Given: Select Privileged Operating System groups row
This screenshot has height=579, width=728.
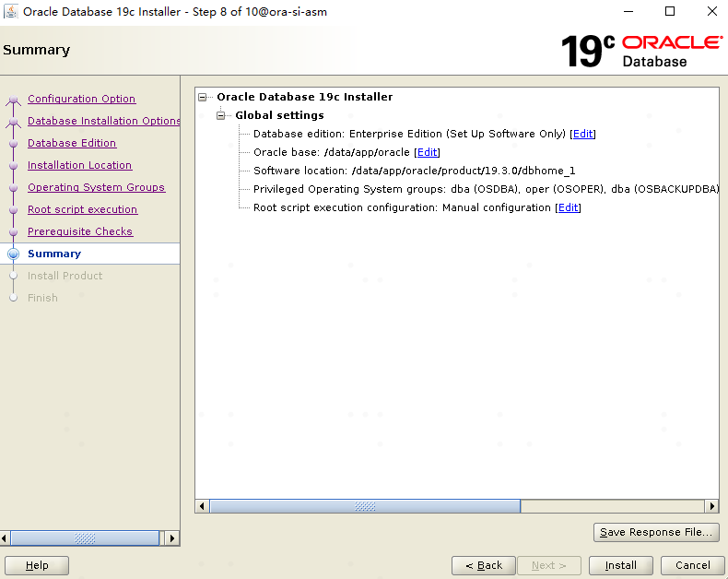Looking at the screenshot, I should 486,189.
